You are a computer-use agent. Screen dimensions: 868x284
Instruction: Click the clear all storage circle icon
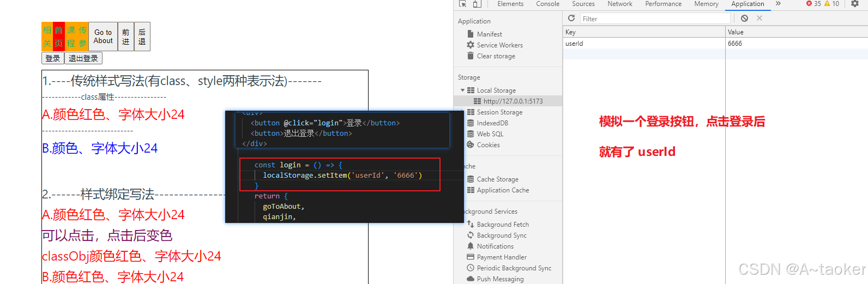pos(744,18)
